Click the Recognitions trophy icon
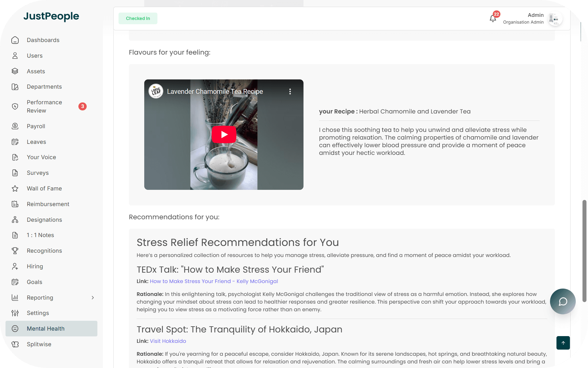 [15, 251]
